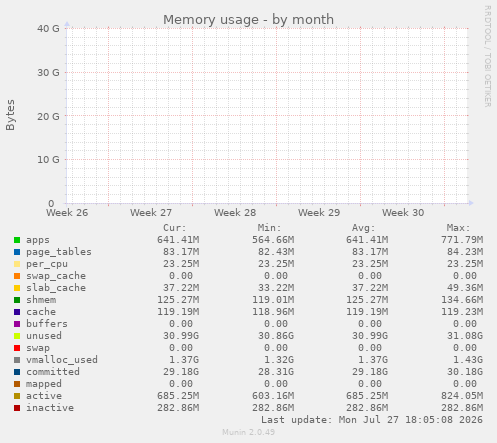The height and width of the screenshot is (443, 497).
Task: Click the committed max value 30.18G
Action: [465, 372]
